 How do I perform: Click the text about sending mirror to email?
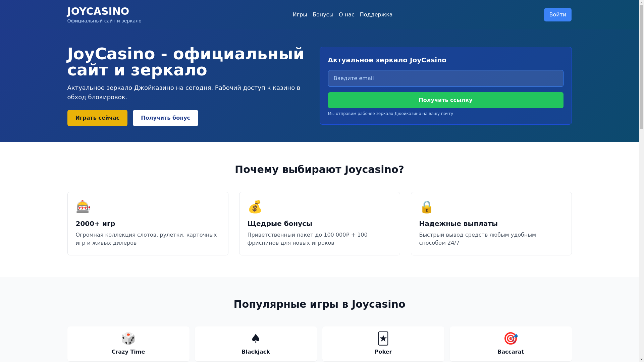(390, 114)
